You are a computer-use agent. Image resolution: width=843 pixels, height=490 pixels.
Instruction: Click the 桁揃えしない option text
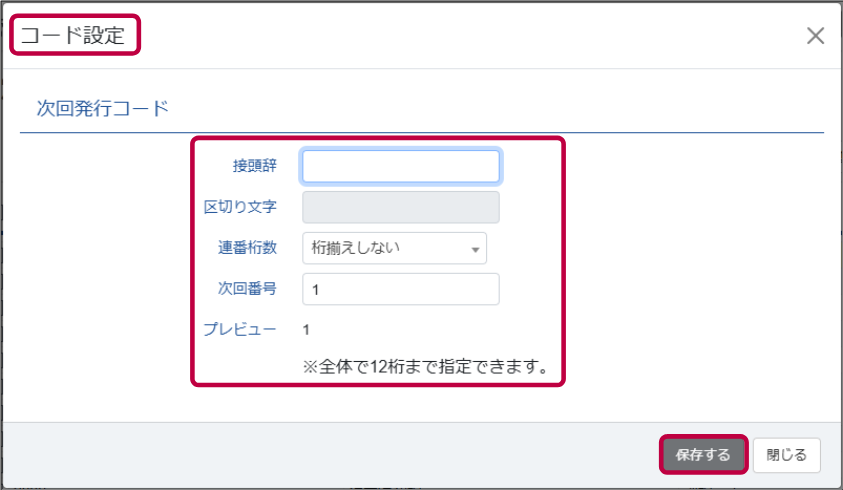(355, 247)
